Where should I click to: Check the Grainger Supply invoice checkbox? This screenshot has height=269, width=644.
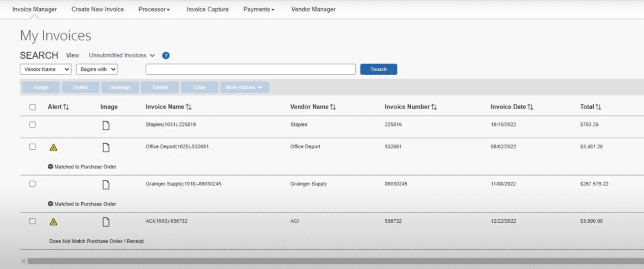coord(33,184)
